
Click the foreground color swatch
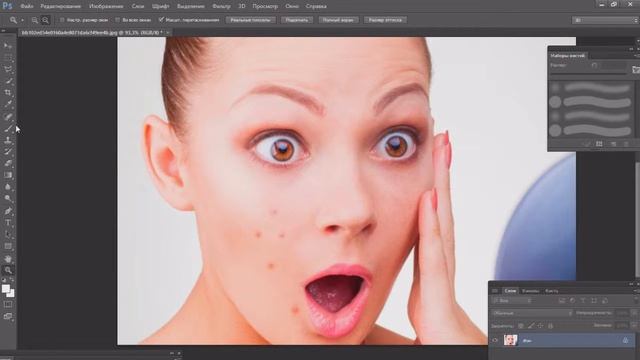[5, 289]
